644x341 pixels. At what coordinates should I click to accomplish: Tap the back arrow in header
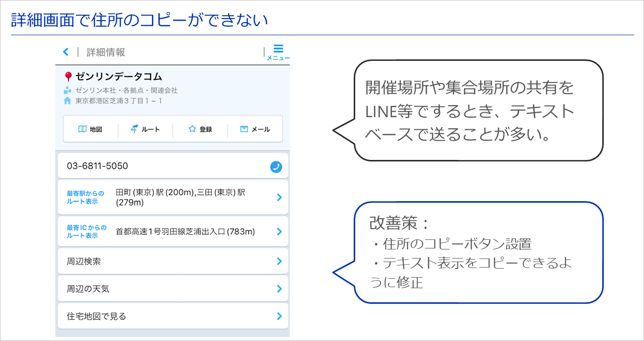tap(65, 52)
